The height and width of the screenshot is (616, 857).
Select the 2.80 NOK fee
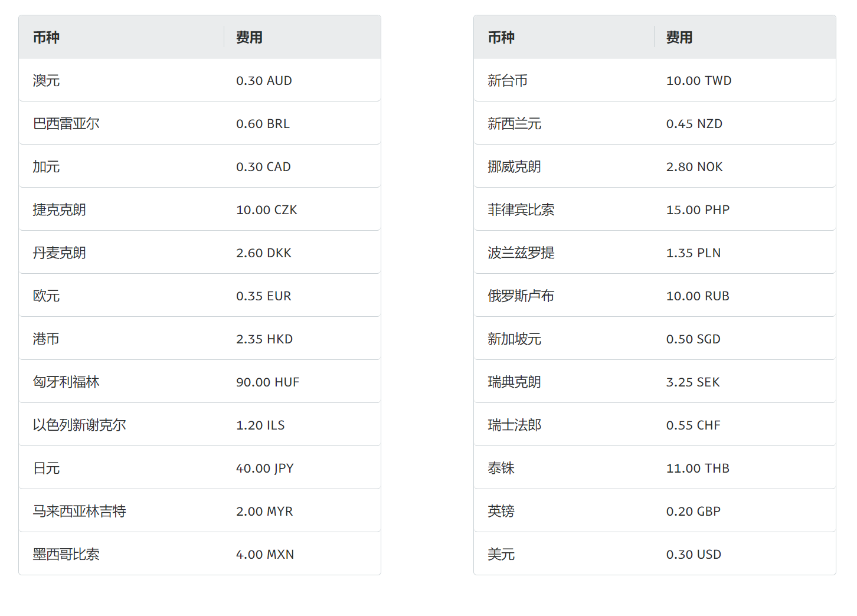[694, 166]
